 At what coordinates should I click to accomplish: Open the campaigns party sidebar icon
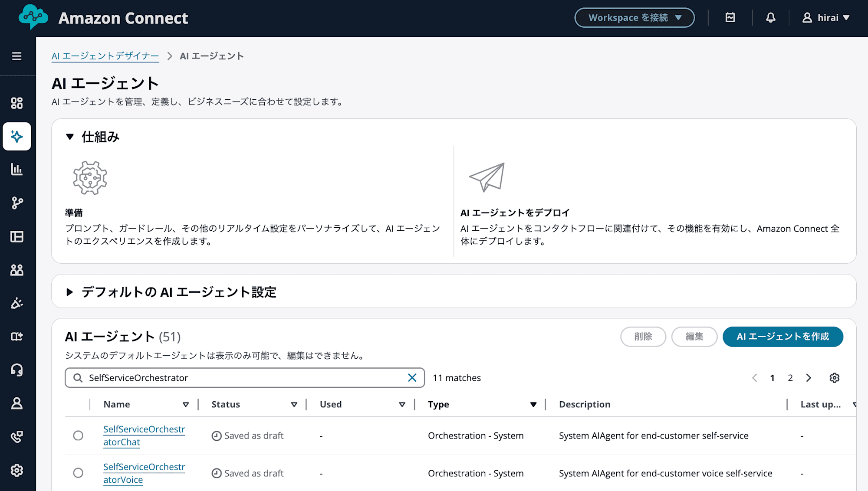[16, 303]
